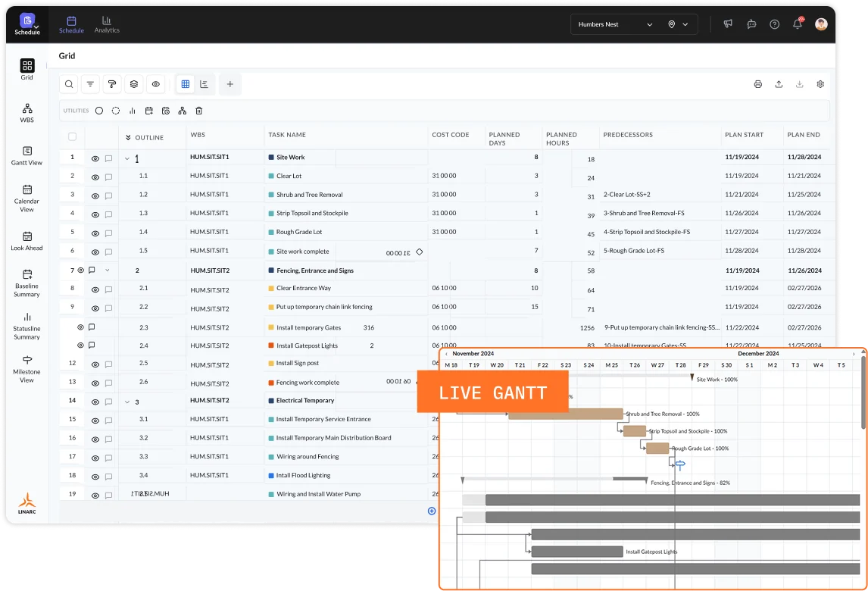Collapse outline group 1 Site Work

click(127, 159)
